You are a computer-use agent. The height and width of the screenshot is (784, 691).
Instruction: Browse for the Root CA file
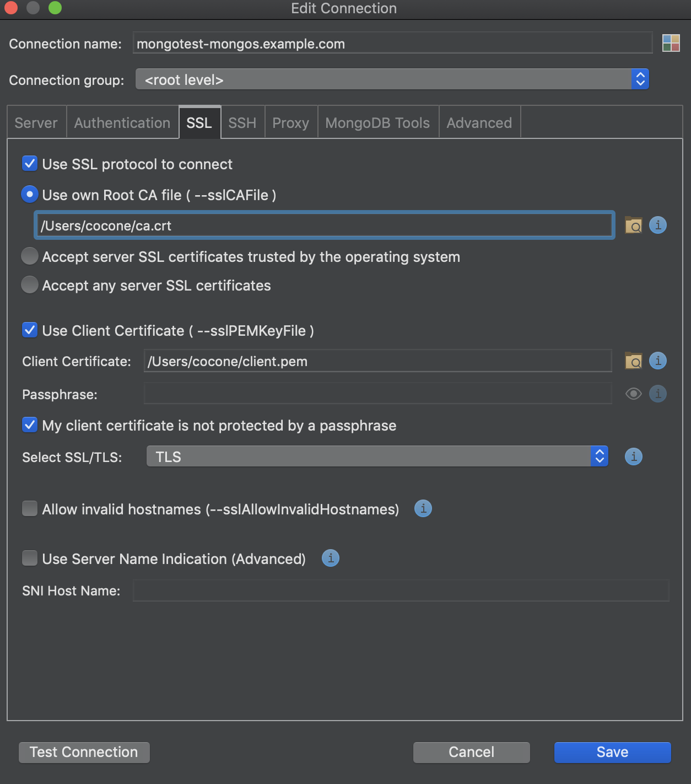[634, 225]
